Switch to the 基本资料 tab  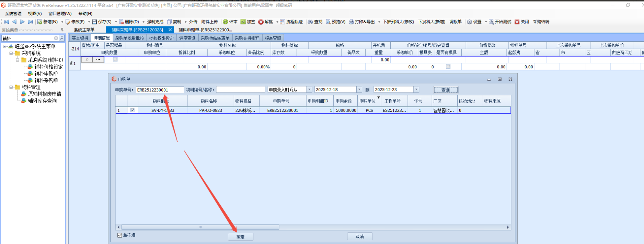(x=80, y=38)
